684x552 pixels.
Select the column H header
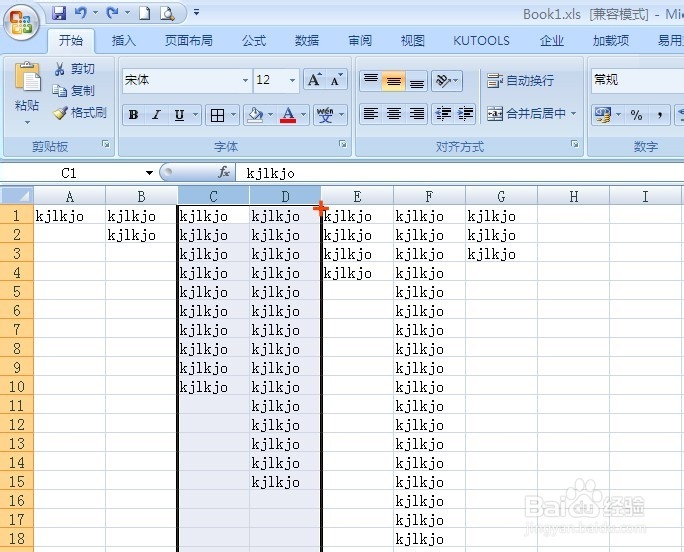pos(574,196)
